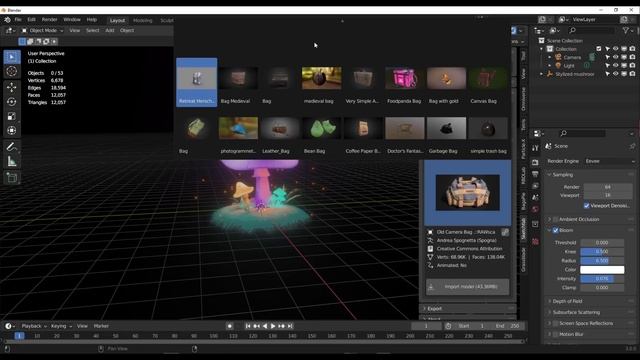Play the animation forward
Viewport: 640px width, 360px height.
(x=273, y=326)
